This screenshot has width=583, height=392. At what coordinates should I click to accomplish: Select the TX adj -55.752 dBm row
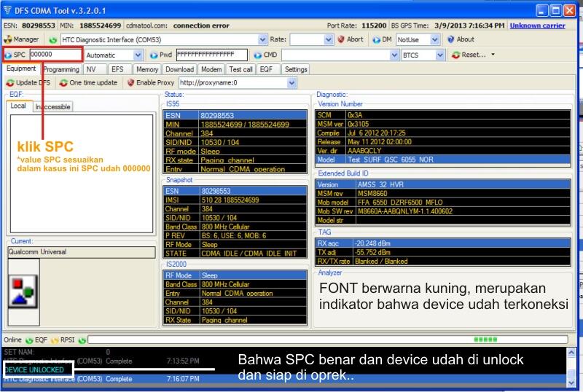pyautogui.click(x=443, y=252)
